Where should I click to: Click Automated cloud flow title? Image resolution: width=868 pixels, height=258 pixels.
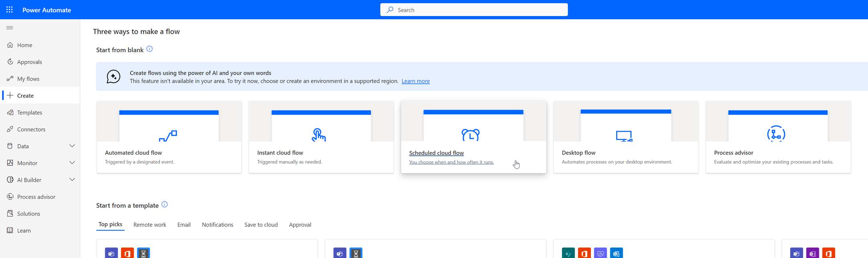(134, 152)
